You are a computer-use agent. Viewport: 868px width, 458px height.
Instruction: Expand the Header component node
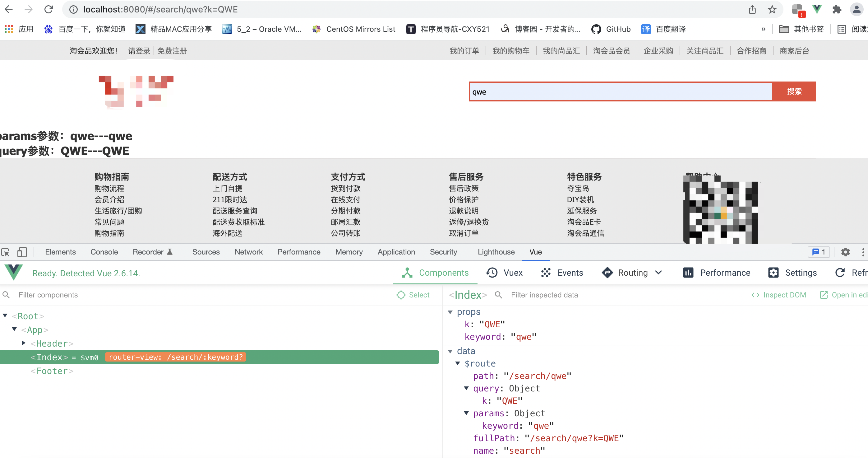(x=24, y=343)
